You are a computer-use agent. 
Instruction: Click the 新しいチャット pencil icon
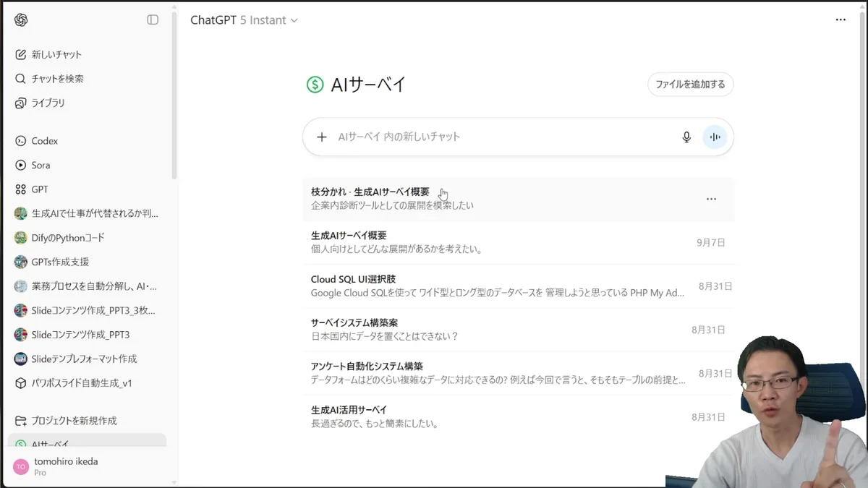20,54
